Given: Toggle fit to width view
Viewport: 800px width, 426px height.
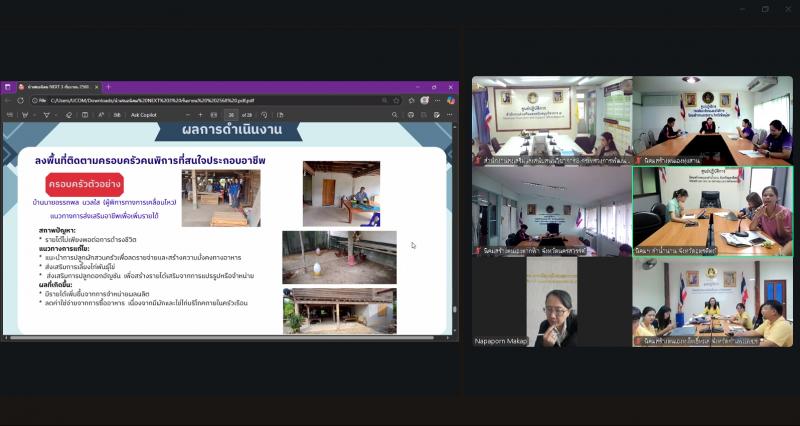Looking at the screenshot, I should 214,115.
